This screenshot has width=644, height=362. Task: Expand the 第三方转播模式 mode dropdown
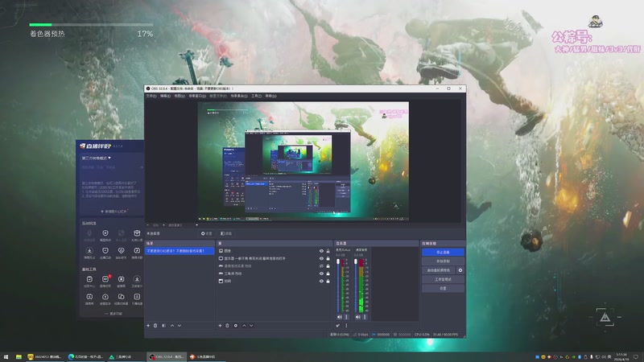coord(96,158)
